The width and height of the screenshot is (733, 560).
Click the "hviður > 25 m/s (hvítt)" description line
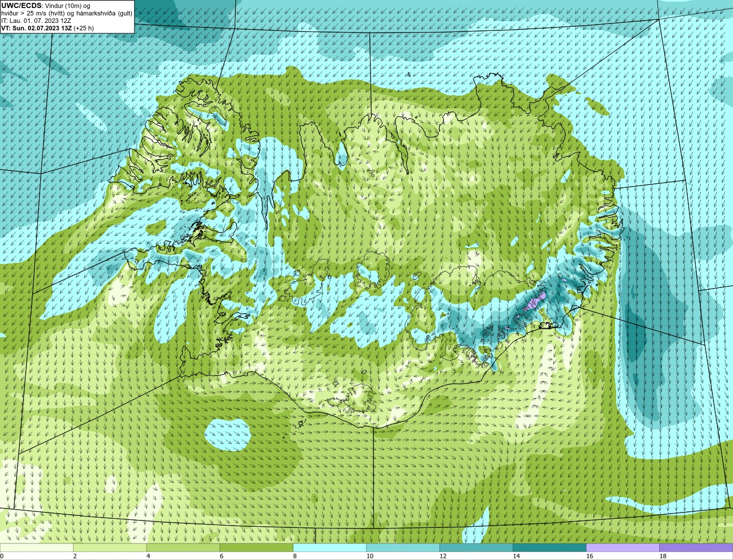tap(67, 13)
